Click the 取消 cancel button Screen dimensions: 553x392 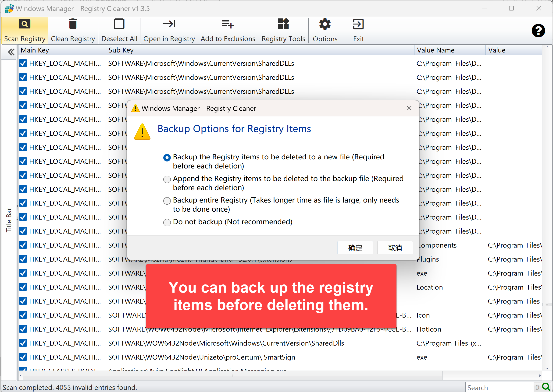coord(395,248)
